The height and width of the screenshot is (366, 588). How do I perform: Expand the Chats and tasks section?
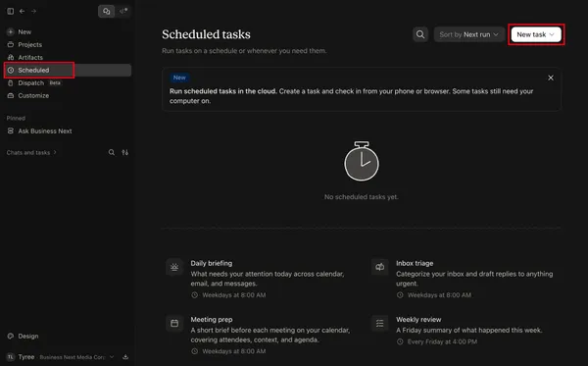coord(31,152)
